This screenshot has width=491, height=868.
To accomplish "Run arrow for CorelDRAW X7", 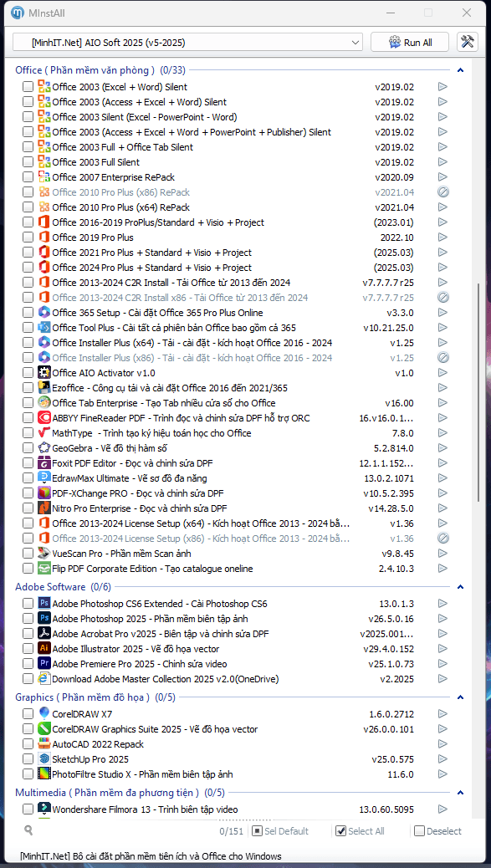I will click(442, 714).
